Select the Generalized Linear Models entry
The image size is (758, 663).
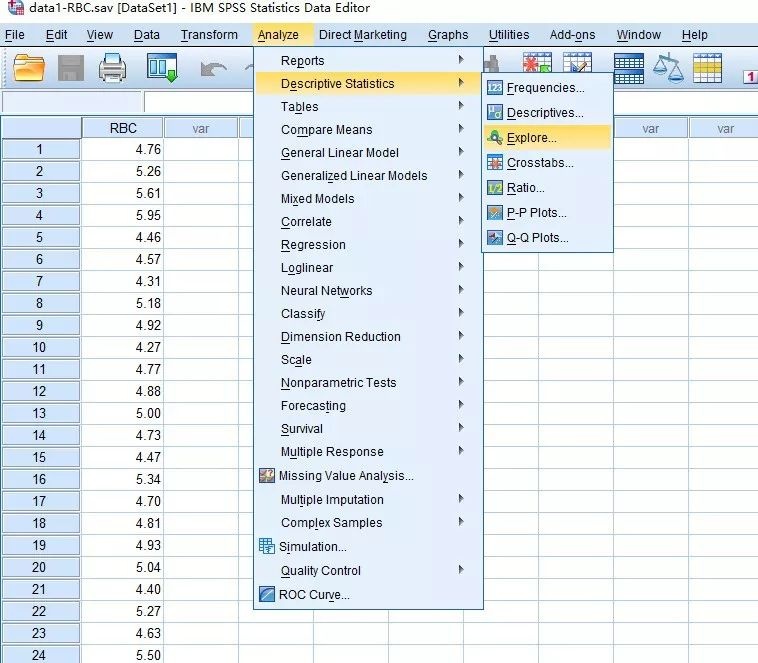click(368, 176)
